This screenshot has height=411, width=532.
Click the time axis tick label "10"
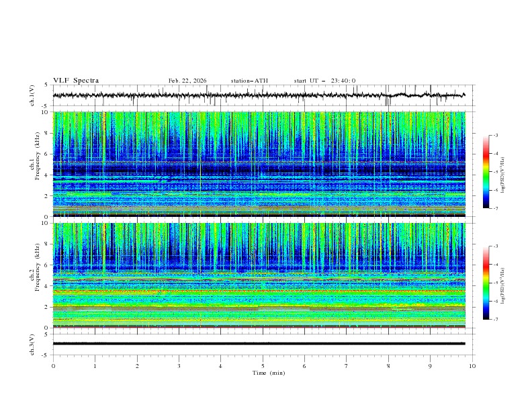(472, 366)
